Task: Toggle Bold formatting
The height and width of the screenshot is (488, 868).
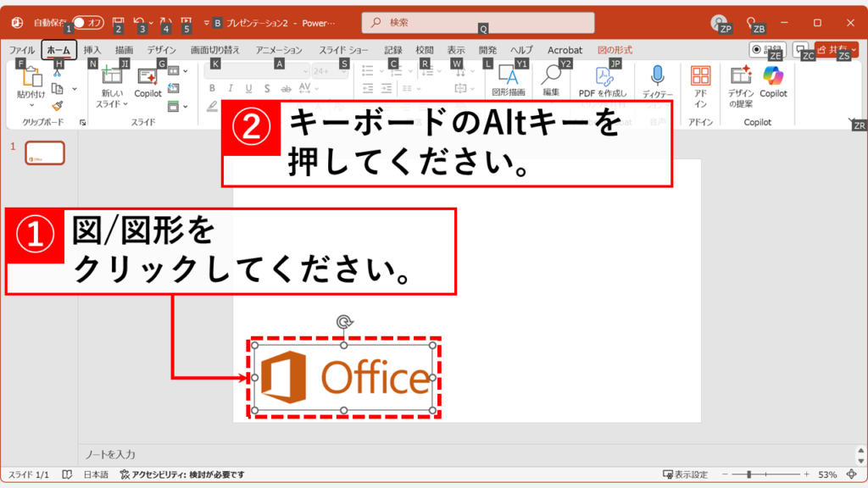Action: click(x=212, y=88)
